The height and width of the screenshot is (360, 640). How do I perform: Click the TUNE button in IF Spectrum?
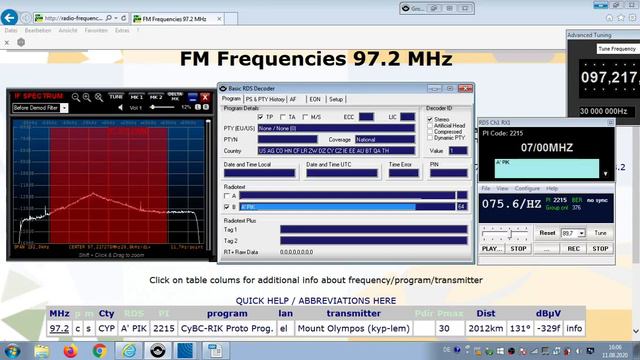click(116, 97)
